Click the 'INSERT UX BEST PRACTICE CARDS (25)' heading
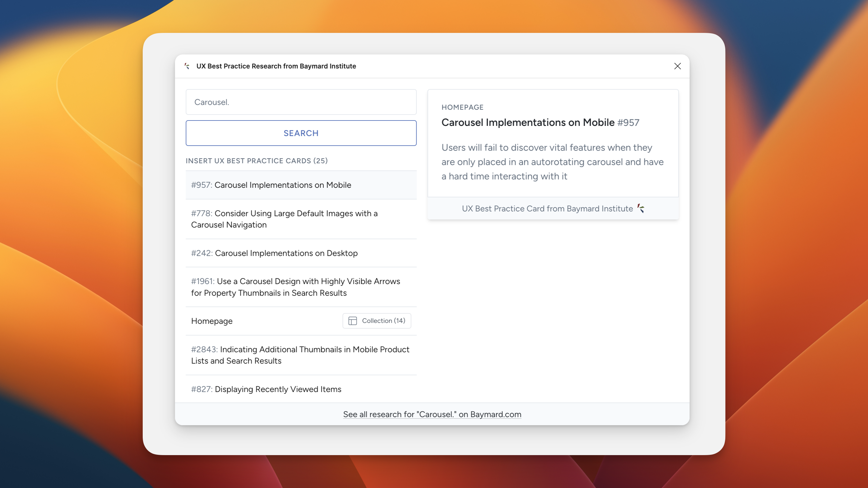This screenshot has height=488, width=868. click(x=256, y=161)
